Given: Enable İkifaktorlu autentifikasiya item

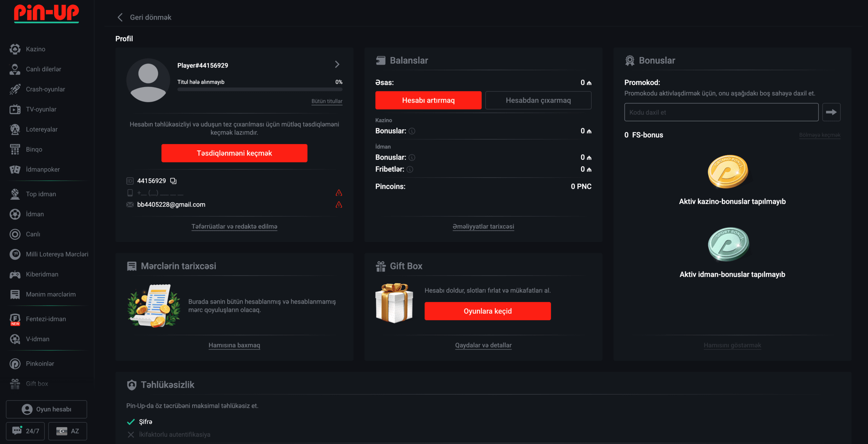Looking at the screenshot, I should [174, 435].
